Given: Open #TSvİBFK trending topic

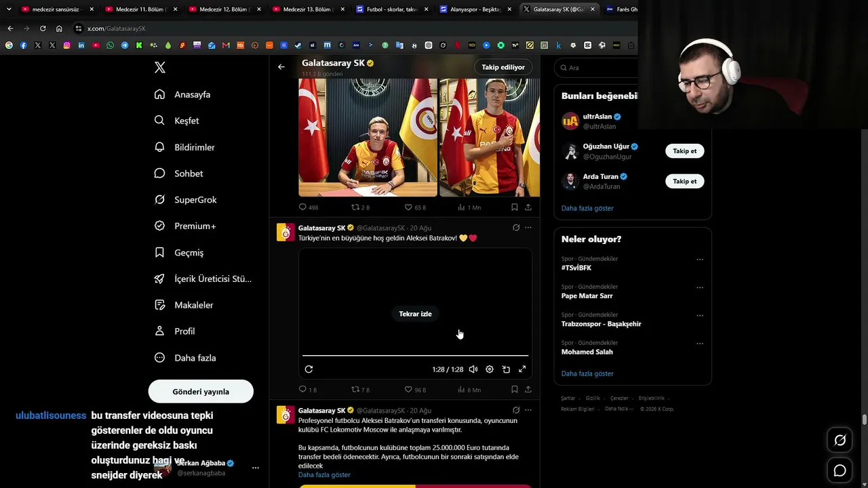Looking at the screenshot, I should tap(576, 268).
